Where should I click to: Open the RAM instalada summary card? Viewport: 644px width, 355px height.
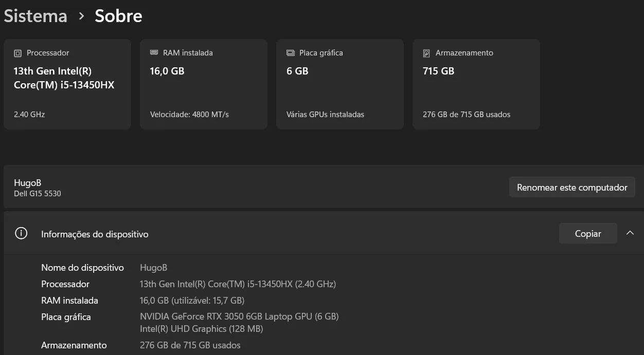[x=204, y=84]
